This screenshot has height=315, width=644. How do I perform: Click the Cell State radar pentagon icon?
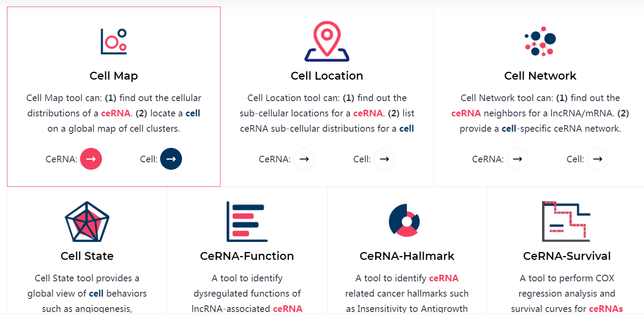[x=87, y=221]
